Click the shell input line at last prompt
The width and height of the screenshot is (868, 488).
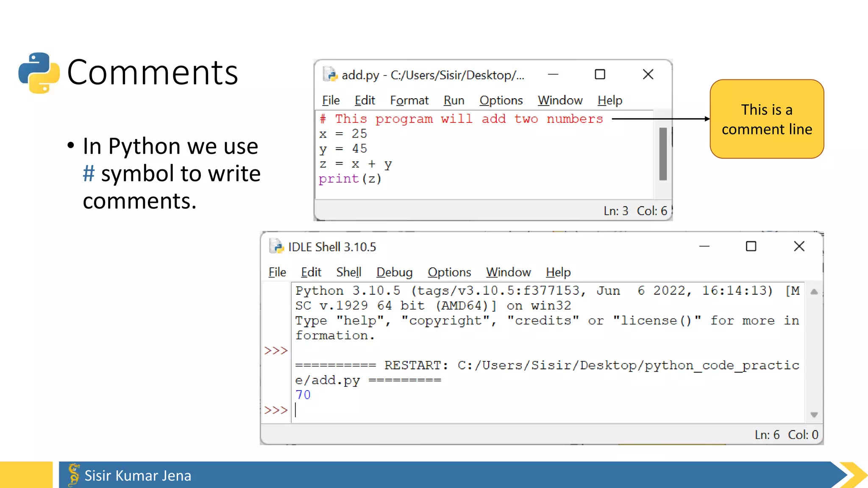[547, 410]
